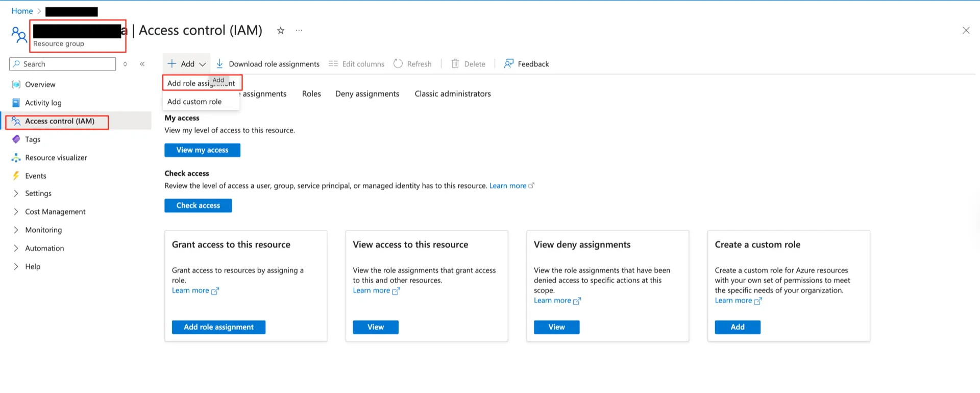980x393 pixels.
Task: Close the Access control pane
Action: click(x=966, y=31)
